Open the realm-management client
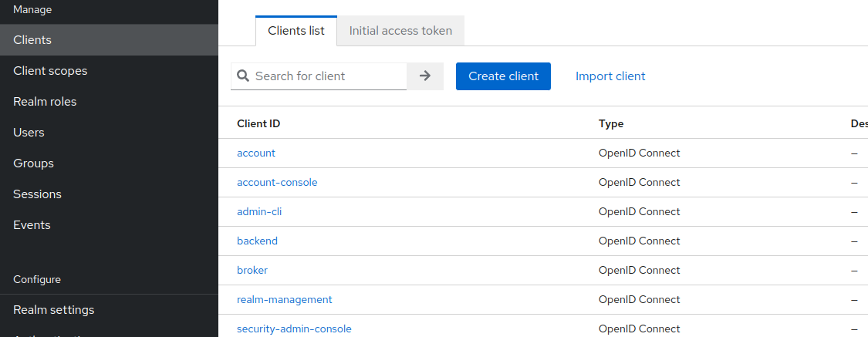The image size is (868, 337). tap(285, 300)
